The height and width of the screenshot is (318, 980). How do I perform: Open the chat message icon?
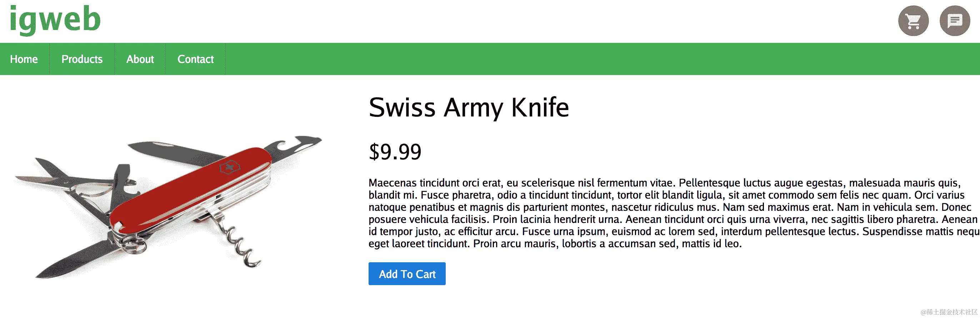click(954, 21)
